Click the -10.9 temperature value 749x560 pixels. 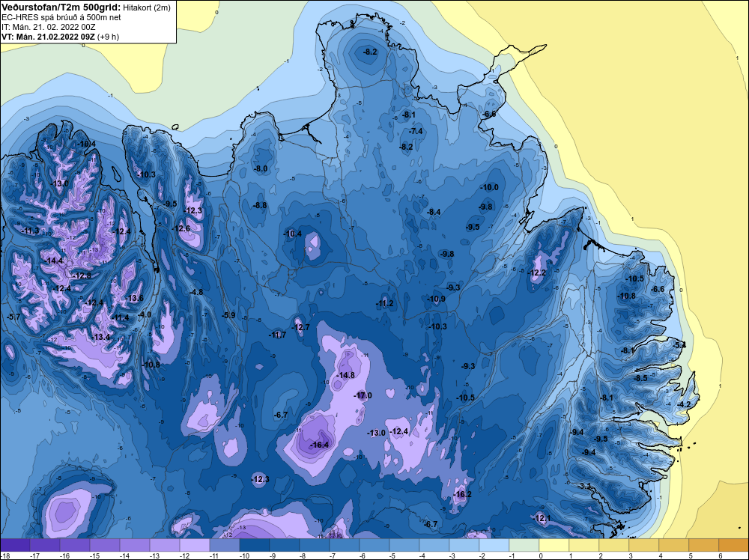point(436,299)
